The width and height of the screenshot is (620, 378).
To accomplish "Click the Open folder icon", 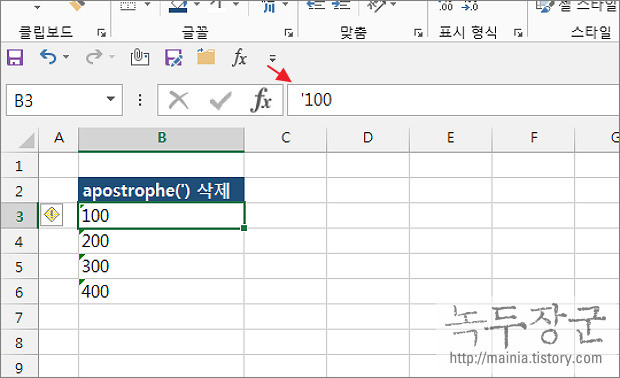I will (x=206, y=57).
